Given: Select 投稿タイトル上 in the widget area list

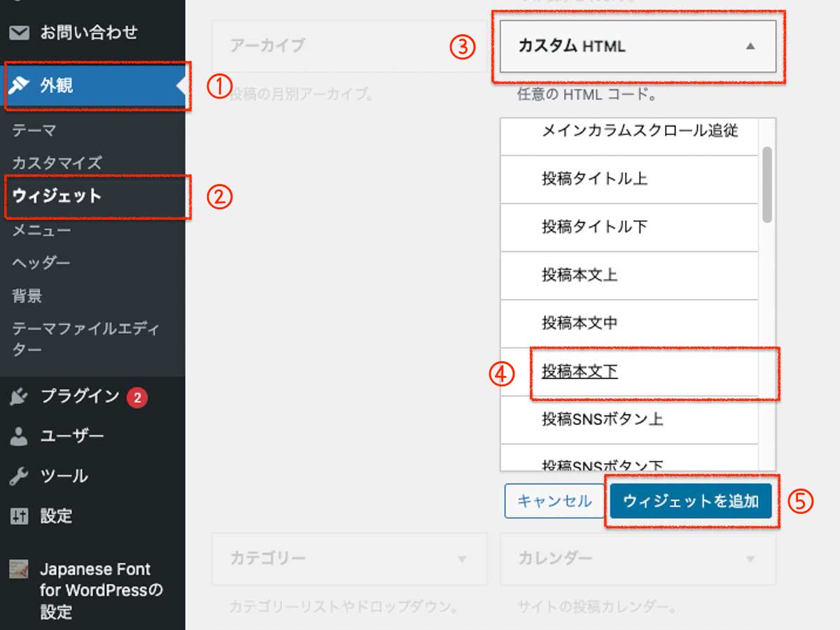Looking at the screenshot, I should click(x=594, y=178).
